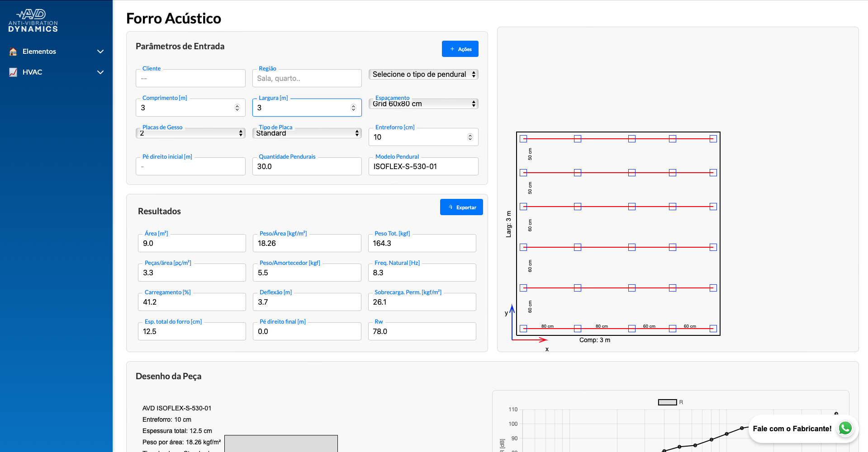Click the Forro Acústico page title
Screen dimensions: 868x452
tap(174, 19)
